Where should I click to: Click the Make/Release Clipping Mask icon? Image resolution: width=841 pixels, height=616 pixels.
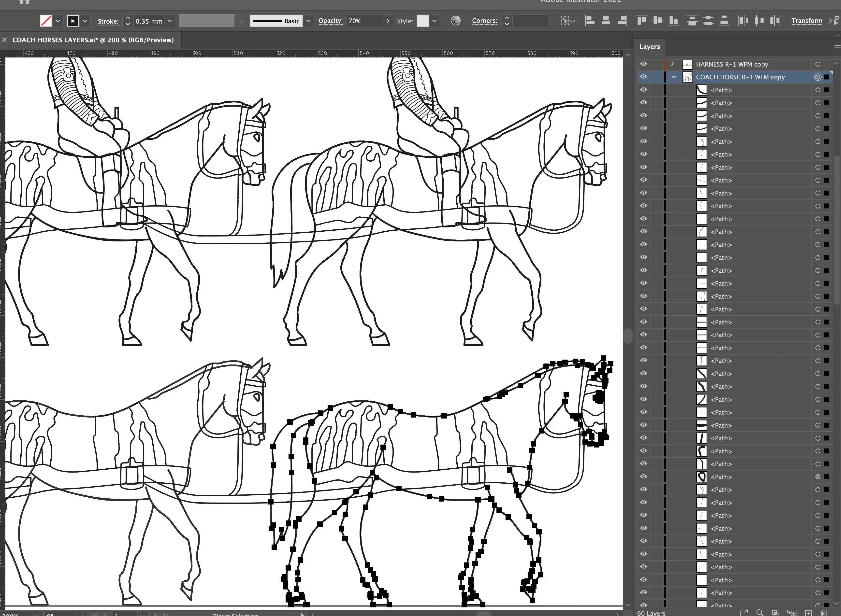point(775,613)
